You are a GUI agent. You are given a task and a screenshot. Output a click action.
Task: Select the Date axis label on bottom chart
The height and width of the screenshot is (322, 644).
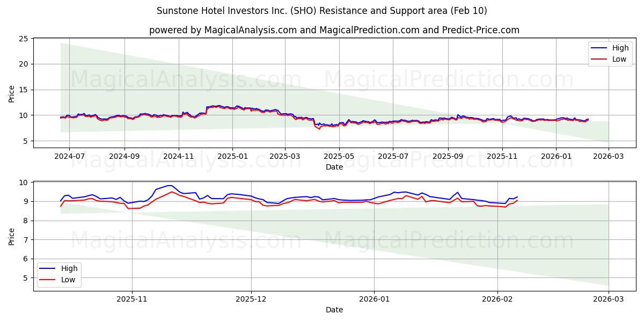click(334, 310)
